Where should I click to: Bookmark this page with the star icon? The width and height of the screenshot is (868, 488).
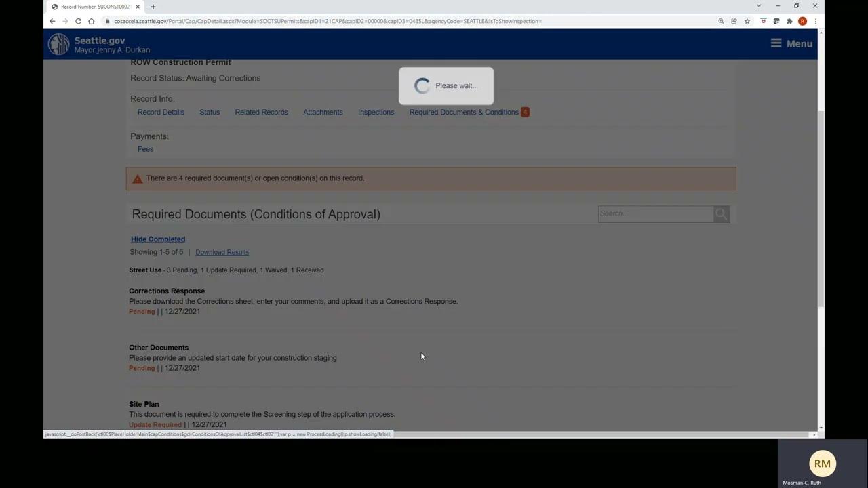point(747,21)
